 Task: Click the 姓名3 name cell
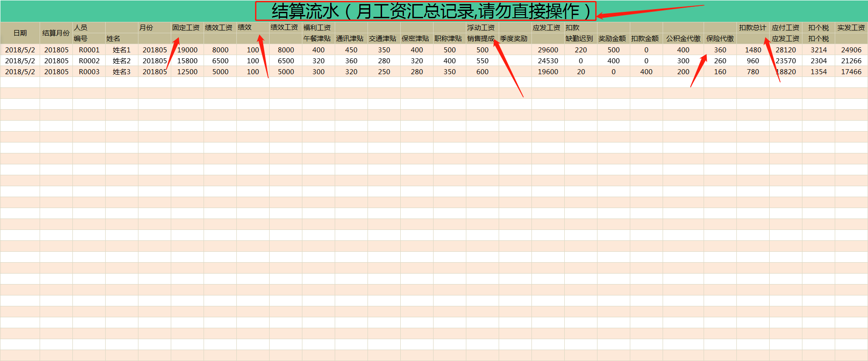click(x=122, y=71)
